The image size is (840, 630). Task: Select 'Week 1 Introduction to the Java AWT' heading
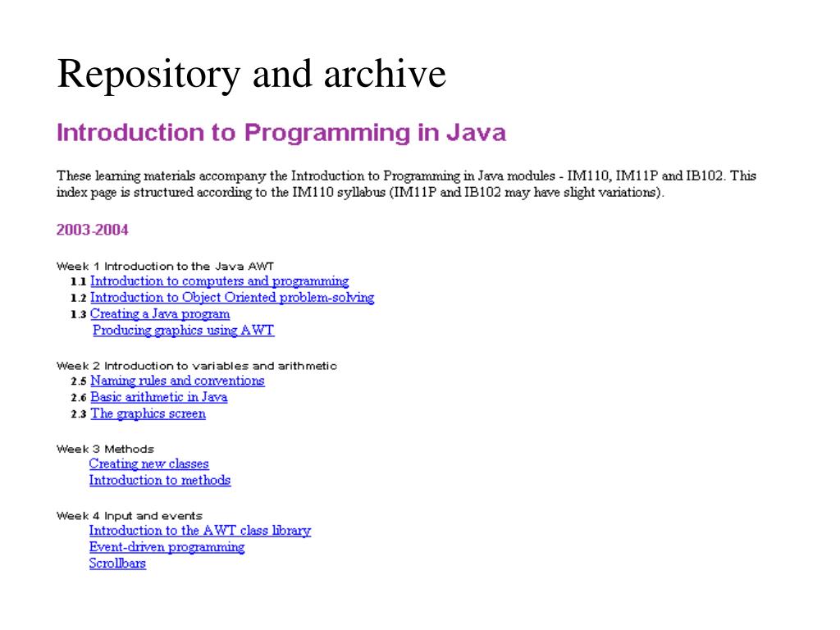tap(165, 267)
